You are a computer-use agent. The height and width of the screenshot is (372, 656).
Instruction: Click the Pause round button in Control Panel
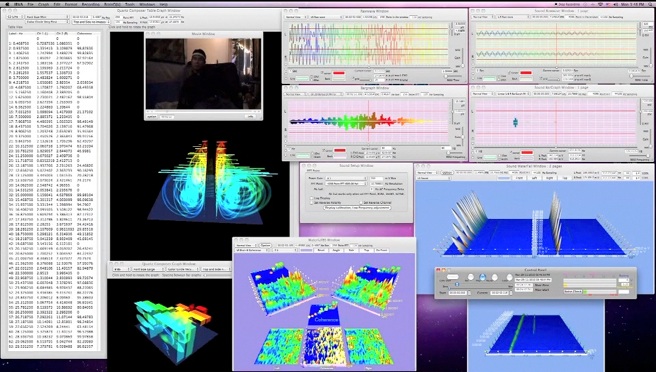point(495,277)
